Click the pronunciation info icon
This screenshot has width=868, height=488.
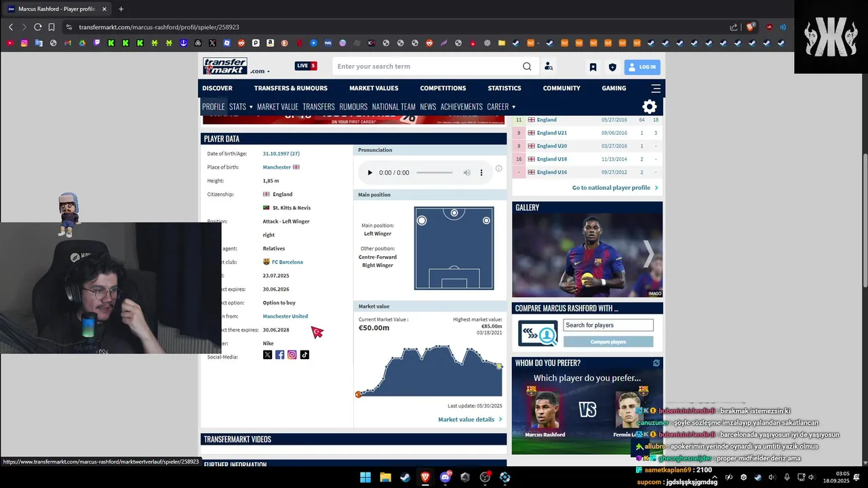[498, 169]
